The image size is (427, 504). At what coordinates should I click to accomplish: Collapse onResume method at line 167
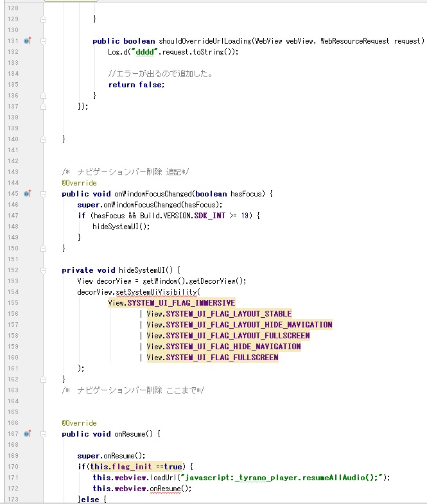tap(44, 434)
